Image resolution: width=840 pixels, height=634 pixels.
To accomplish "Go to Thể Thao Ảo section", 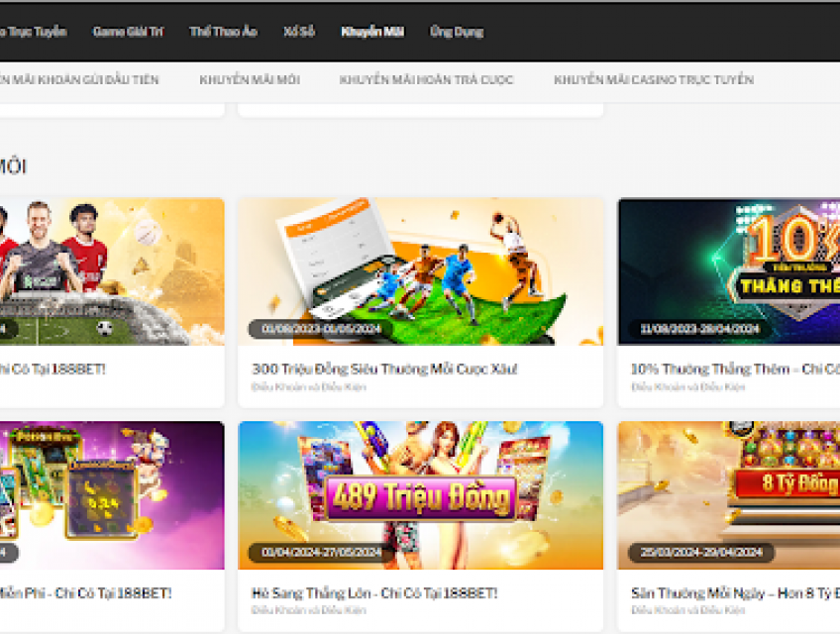I will coord(224,32).
